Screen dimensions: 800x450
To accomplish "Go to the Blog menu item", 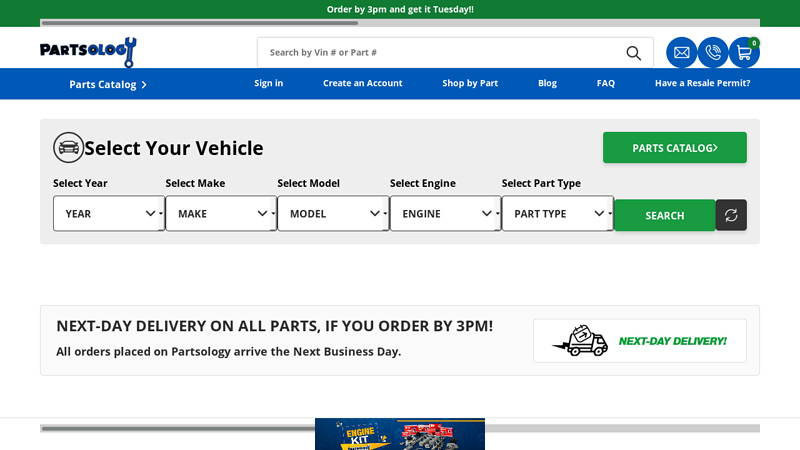I will tap(547, 83).
